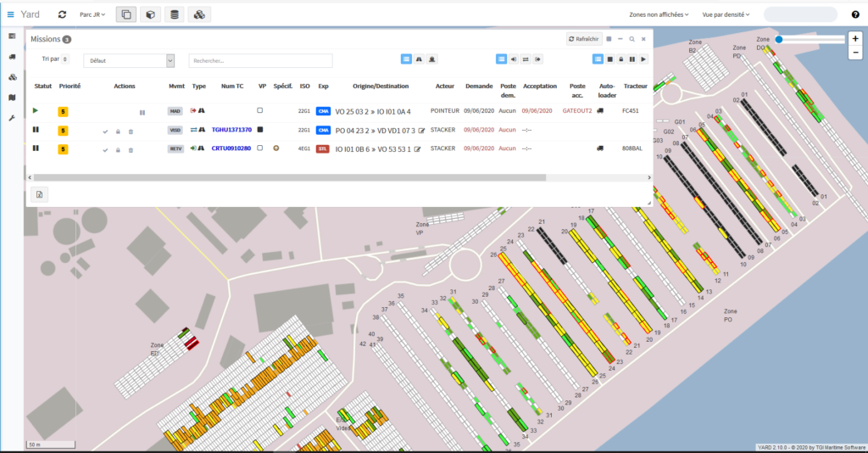Viewport: 868px width, 453px height.
Task: Expand the Parc JR dropdown
Action: (x=91, y=14)
